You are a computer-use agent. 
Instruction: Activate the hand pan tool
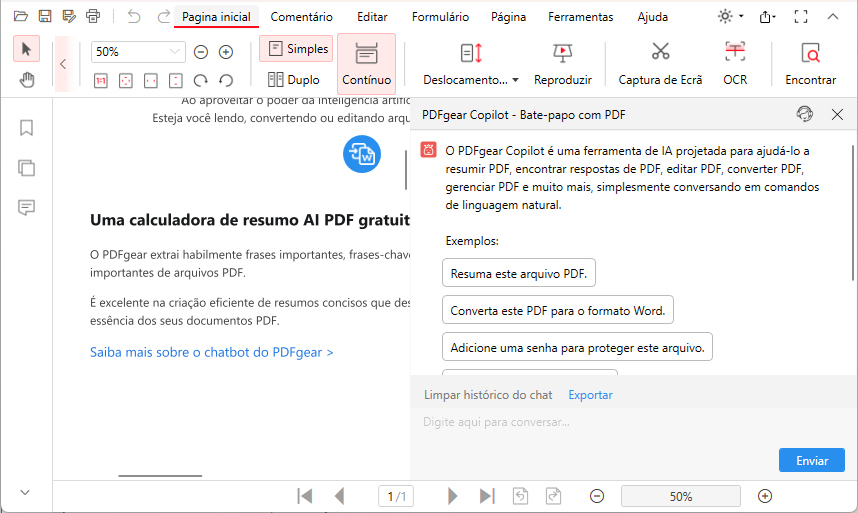26,80
